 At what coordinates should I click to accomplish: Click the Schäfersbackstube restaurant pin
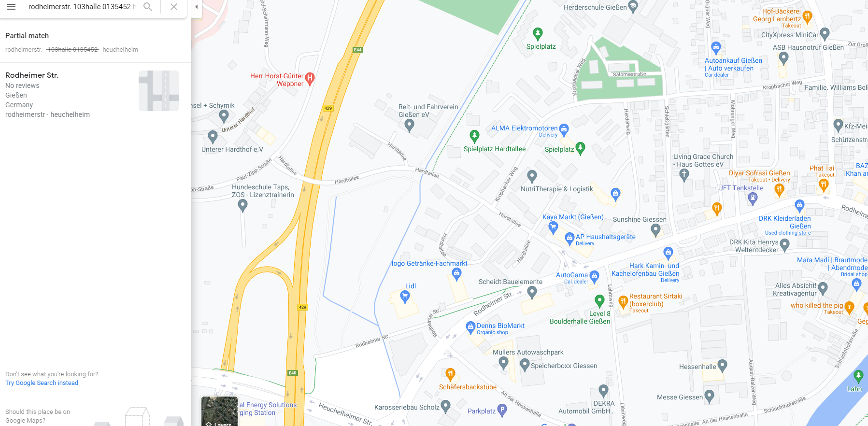click(x=450, y=374)
